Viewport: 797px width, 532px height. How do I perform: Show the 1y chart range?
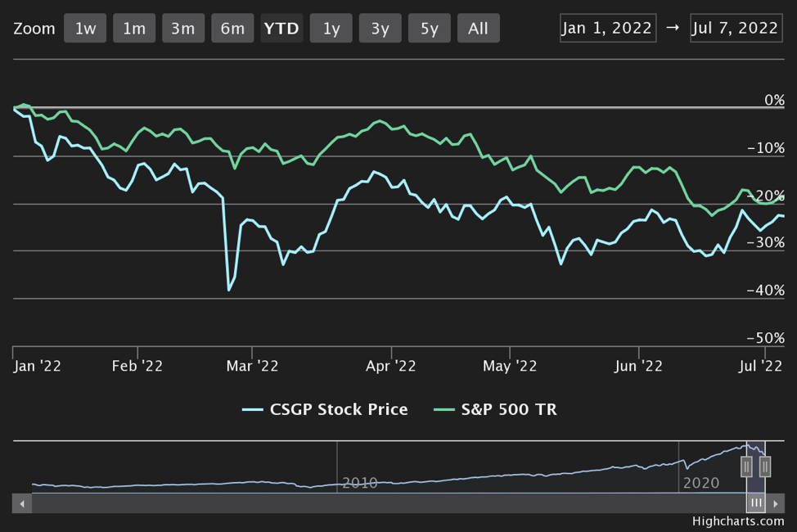(x=331, y=29)
